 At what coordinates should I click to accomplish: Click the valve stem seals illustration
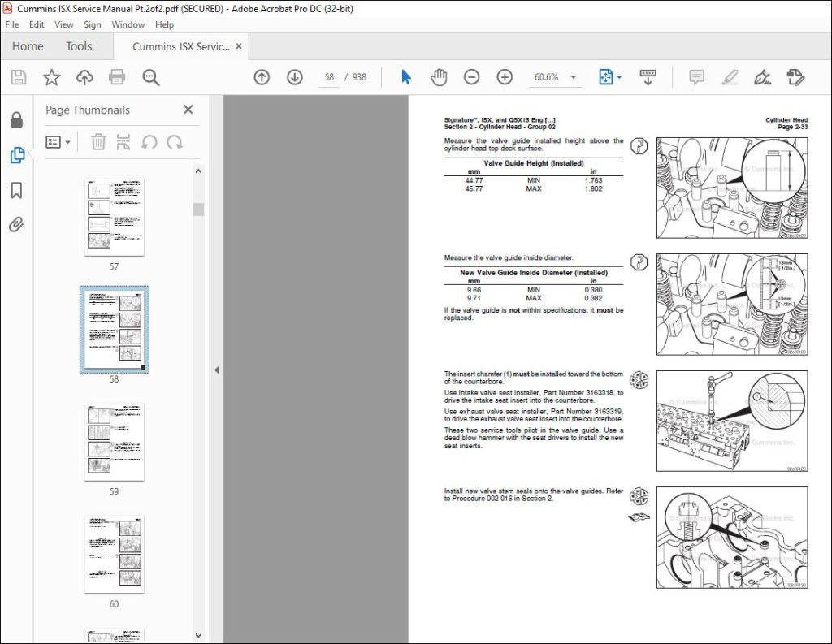point(732,538)
